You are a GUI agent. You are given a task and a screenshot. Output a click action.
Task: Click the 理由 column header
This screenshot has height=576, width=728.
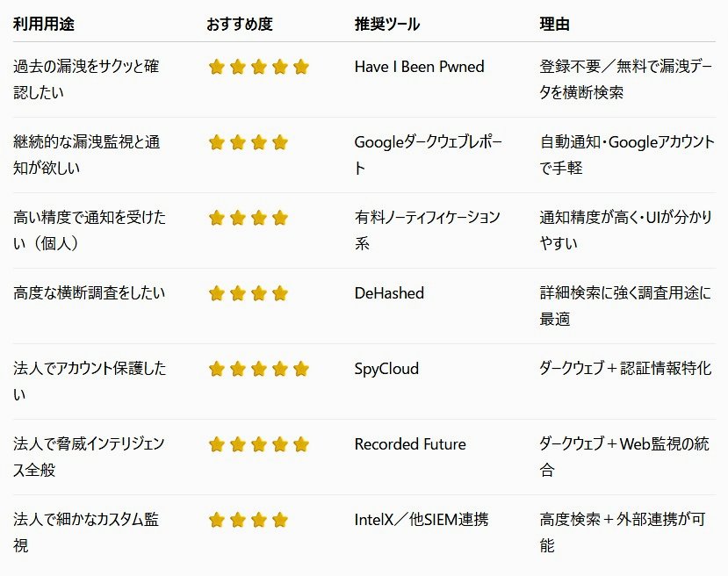click(554, 25)
